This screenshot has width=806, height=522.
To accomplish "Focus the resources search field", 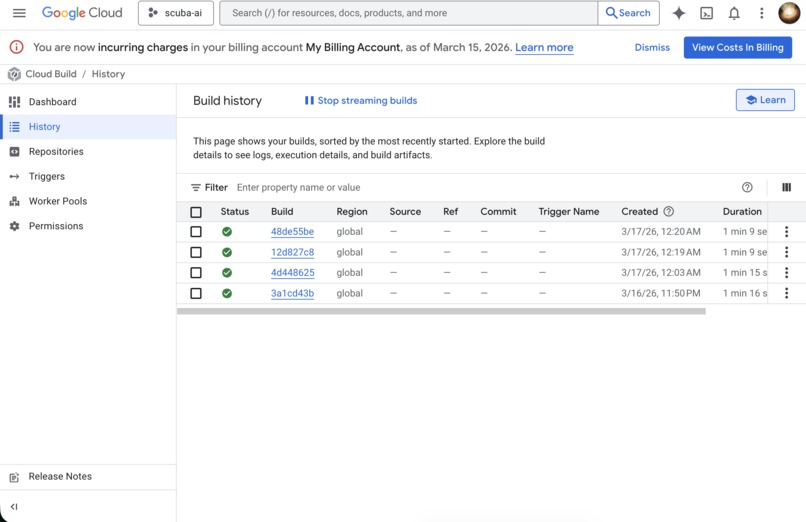I will click(x=409, y=13).
